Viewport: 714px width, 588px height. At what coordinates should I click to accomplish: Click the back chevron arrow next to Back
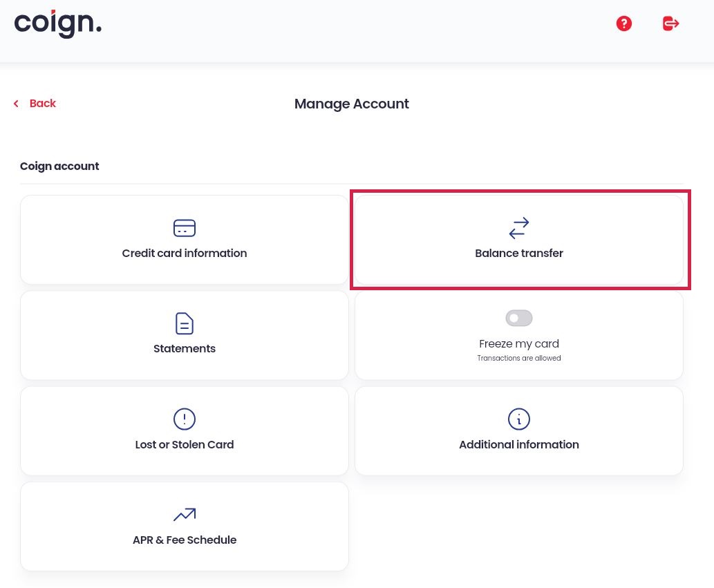pos(16,104)
